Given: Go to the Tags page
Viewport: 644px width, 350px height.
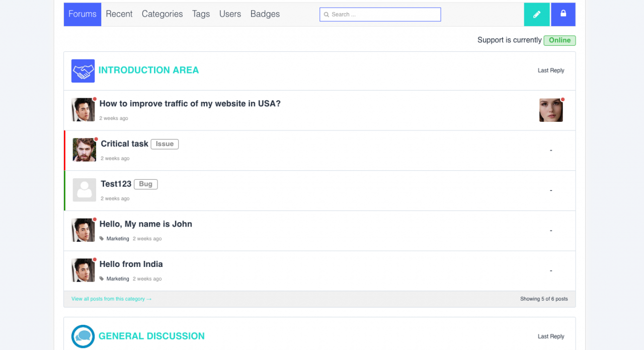Looking at the screenshot, I should coord(201,14).
